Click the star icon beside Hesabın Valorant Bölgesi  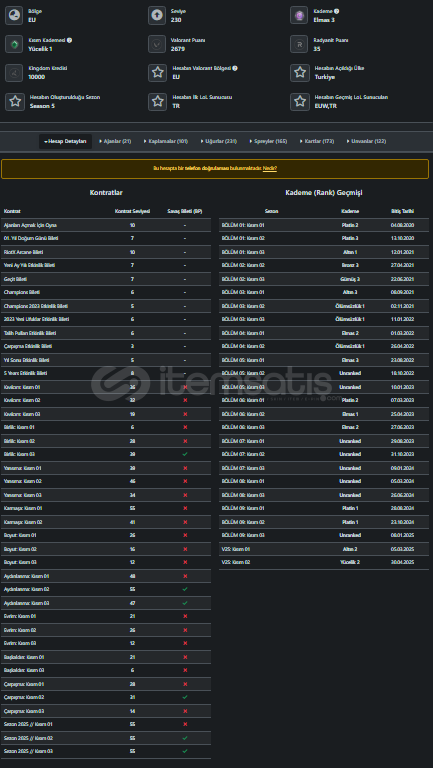click(x=157, y=72)
